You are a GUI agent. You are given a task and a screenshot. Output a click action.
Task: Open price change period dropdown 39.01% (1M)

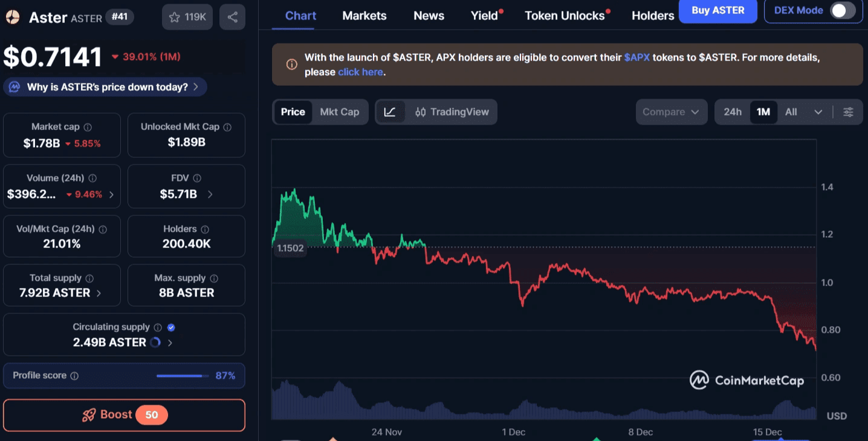coord(146,57)
